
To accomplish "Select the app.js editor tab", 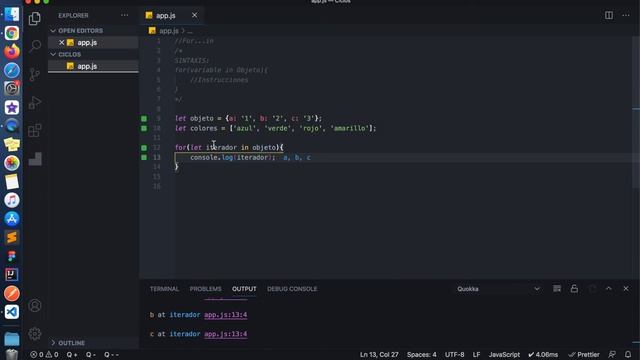I will click(165, 16).
